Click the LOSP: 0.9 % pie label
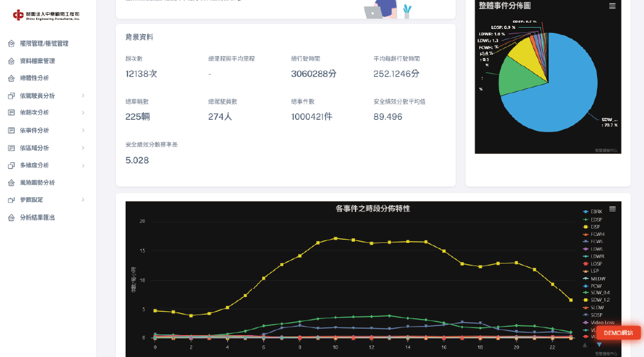This screenshot has width=644, height=357. (503, 28)
